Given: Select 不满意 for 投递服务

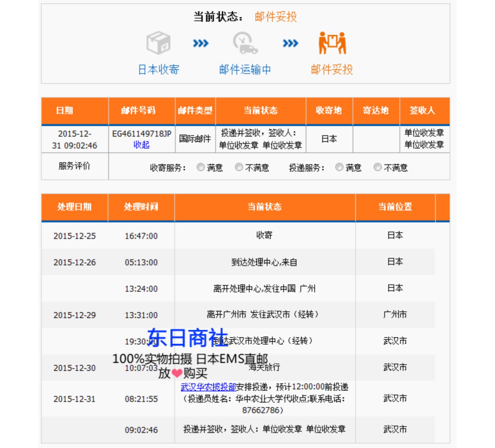Looking at the screenshot, I should (x=378, y=167).
